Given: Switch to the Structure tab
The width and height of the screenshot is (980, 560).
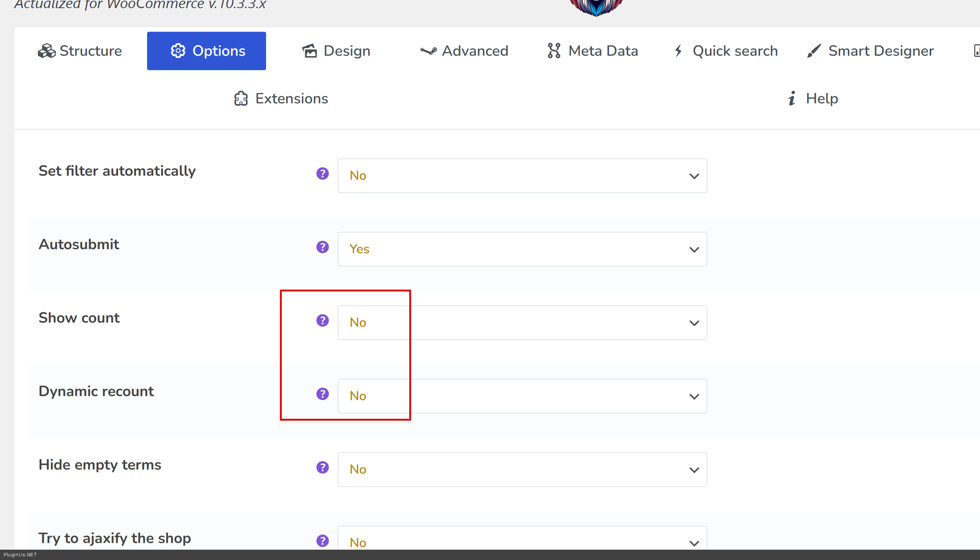Looking at the screenshot, I should pyautogui.click(x=80, y=51).
